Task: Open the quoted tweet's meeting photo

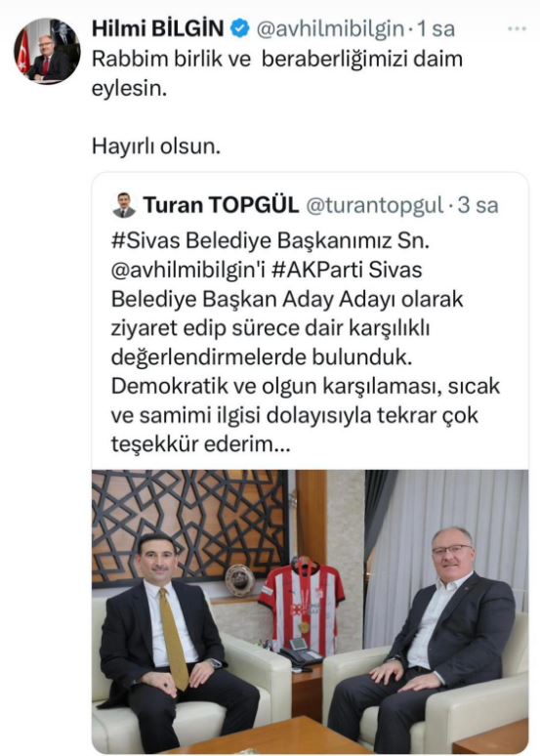Action: (310, 611)
